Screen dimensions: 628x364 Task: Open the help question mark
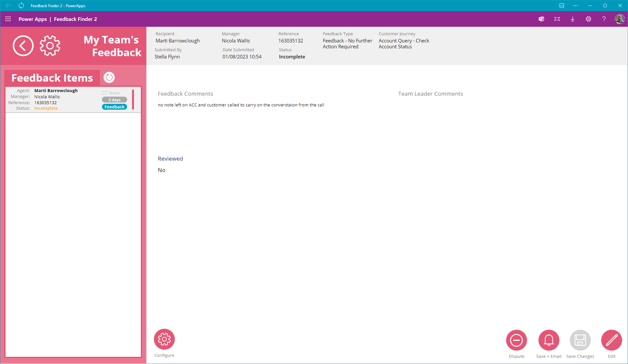[604, 19]
